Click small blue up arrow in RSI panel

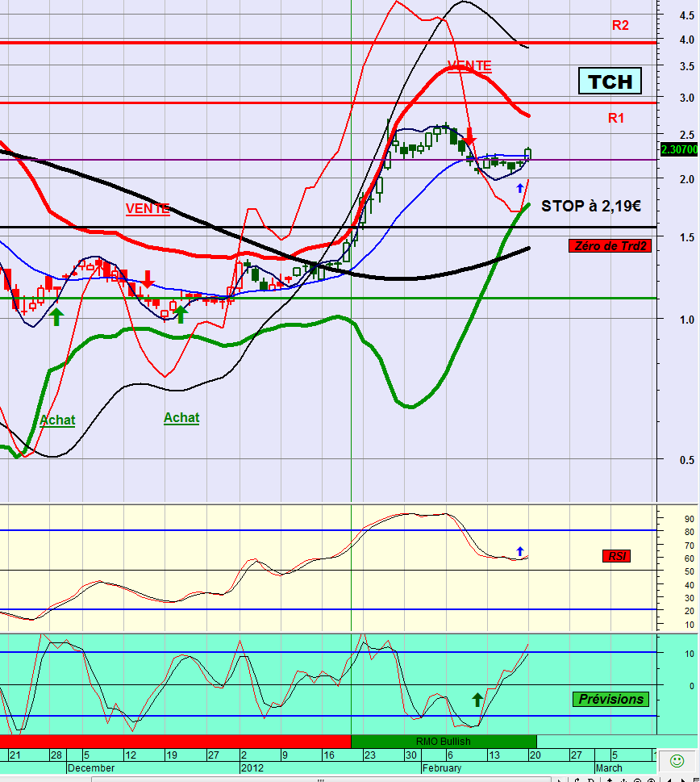click(520, 551)
